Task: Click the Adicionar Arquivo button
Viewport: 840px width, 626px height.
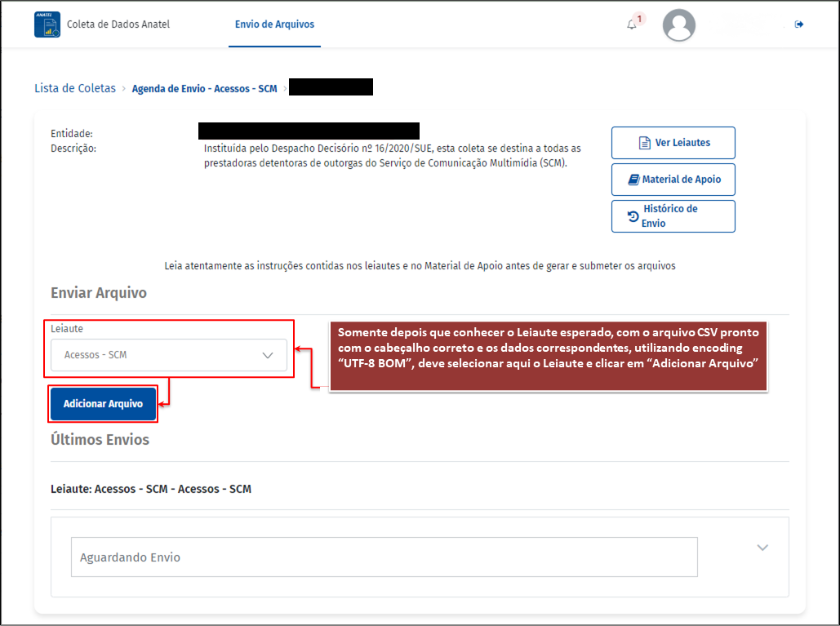Action: click(x=103, y=404)
